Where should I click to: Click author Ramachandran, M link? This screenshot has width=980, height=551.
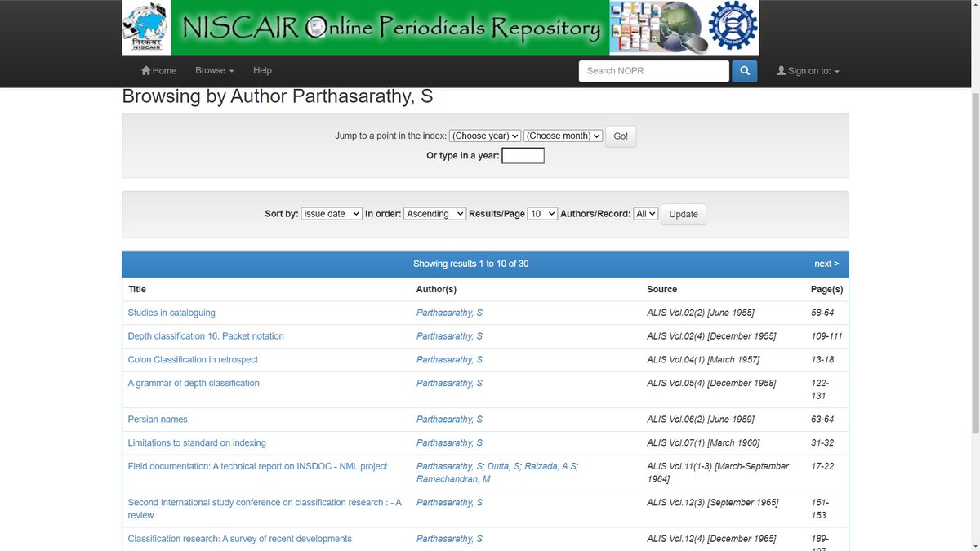coord(453,479)
